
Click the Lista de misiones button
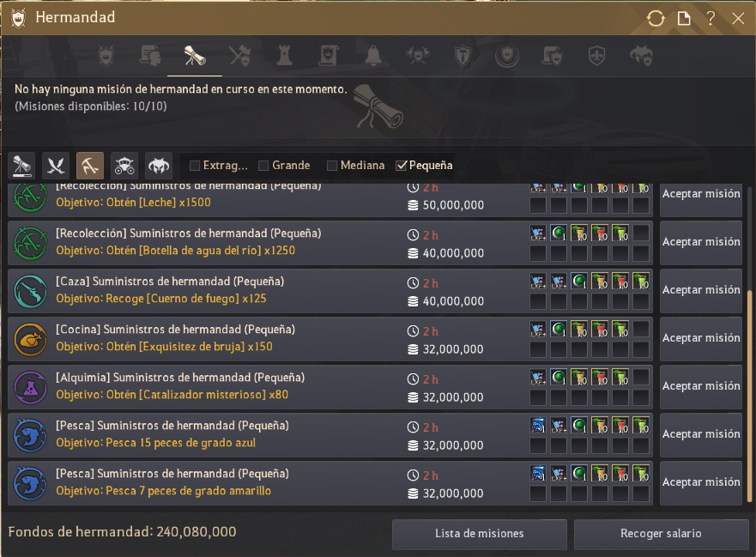tap(479, 534)
